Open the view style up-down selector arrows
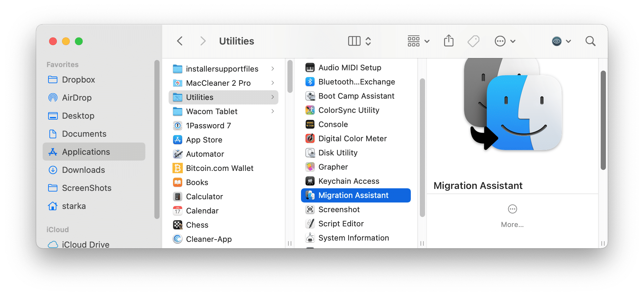Viewport: 644px width, 296px height. pyautogui.click(x=368, y=41)
